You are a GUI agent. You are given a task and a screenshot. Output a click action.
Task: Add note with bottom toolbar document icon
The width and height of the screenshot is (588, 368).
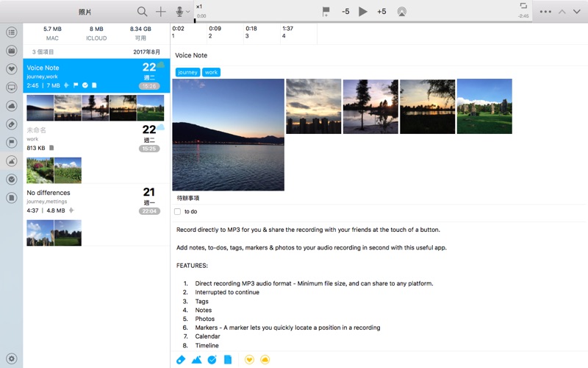coord(228,360)
